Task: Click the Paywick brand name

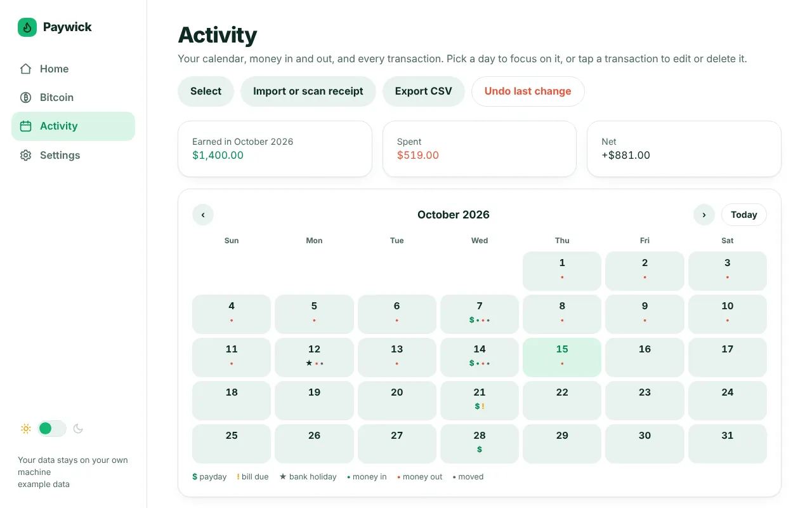Action: 67,27
